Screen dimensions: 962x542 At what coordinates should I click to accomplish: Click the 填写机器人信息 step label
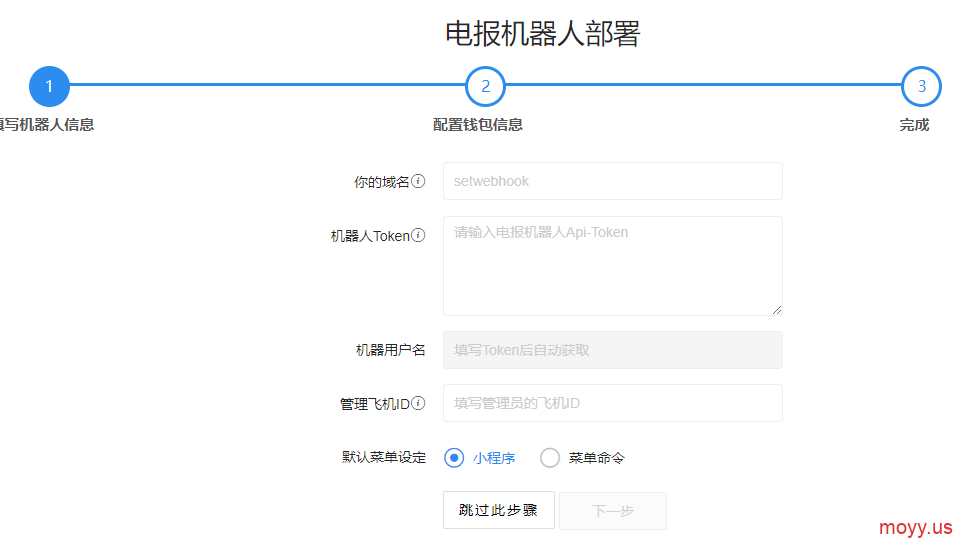pos(47,125)
